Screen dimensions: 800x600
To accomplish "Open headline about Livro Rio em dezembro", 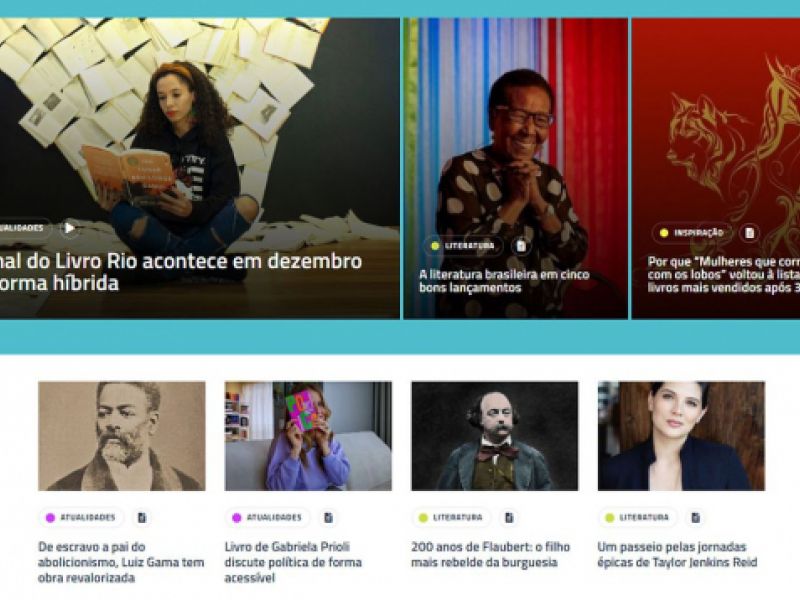I will pos(181,271).
